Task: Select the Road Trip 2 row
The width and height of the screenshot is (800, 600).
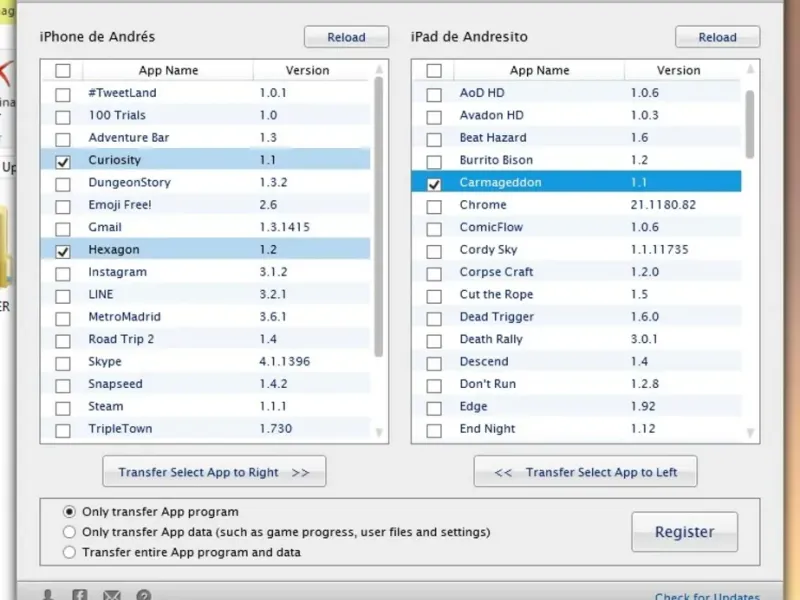Action: coord(206,339)
